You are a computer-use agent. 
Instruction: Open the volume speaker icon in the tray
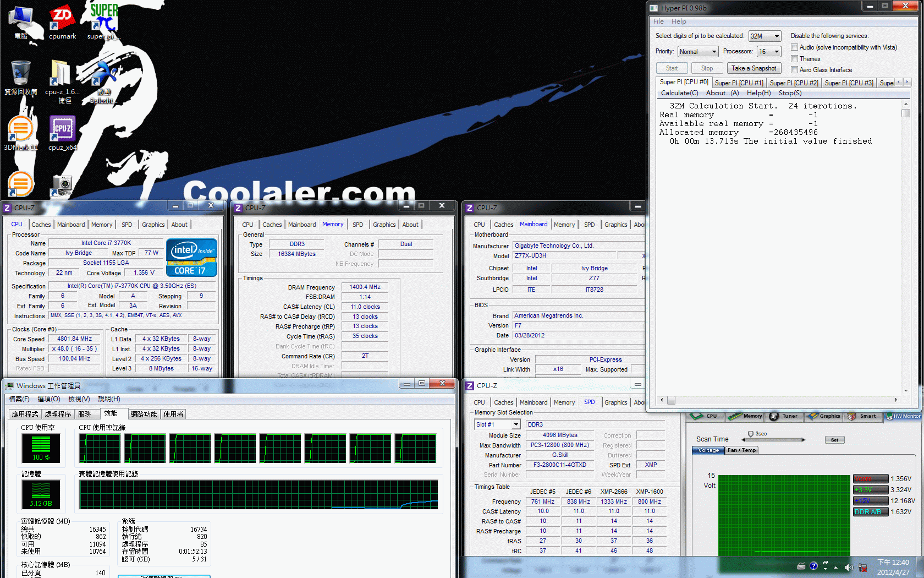849,568
